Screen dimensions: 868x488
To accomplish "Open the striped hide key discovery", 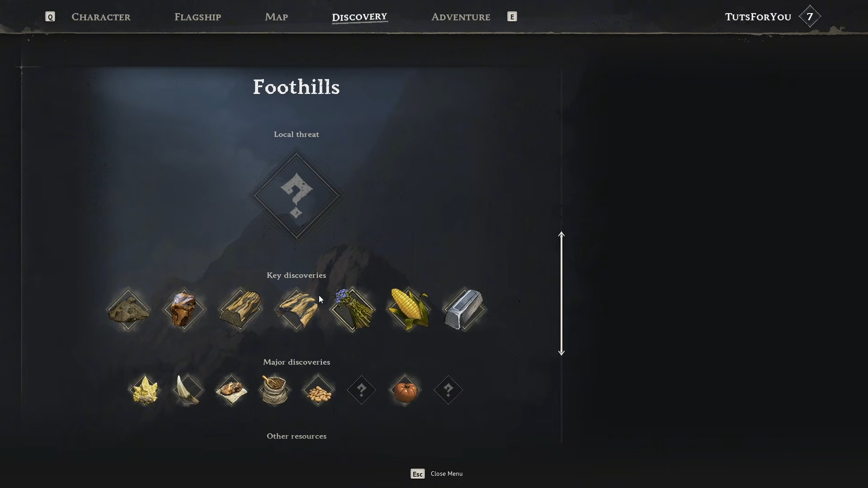I will (x=297, y=310).
